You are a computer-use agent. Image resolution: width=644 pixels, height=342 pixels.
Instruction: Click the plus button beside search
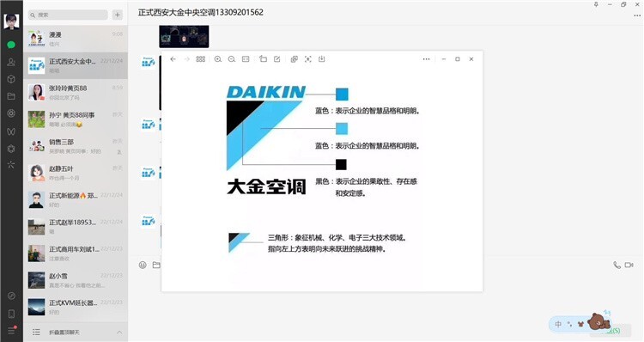[x=118, y=15]
